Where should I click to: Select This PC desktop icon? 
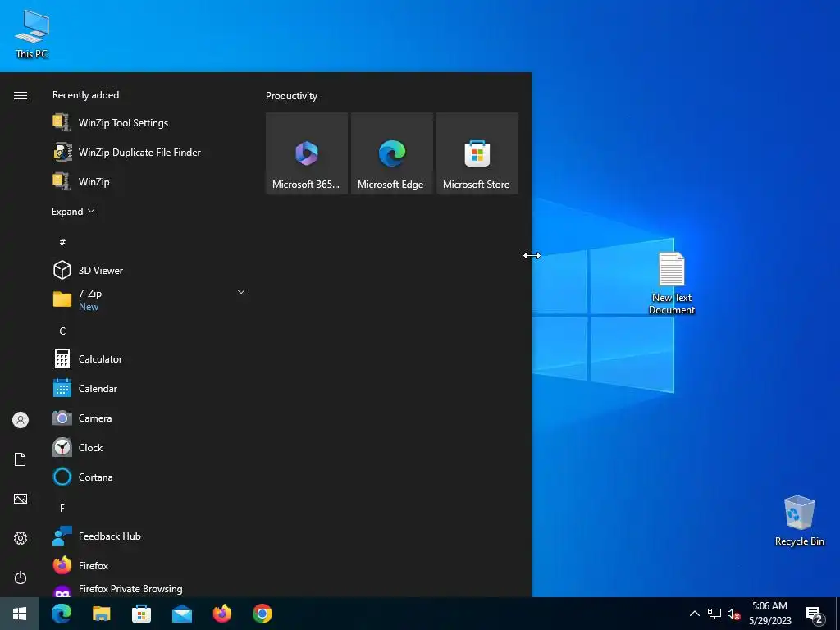pos(32,34)
